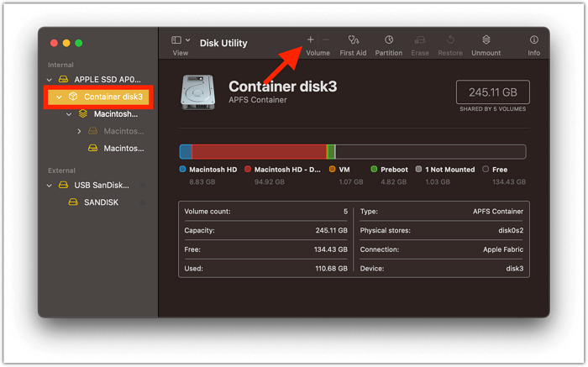Collapse the Container disk3 chevron
The image size is (588, 367).
point(59,97)
